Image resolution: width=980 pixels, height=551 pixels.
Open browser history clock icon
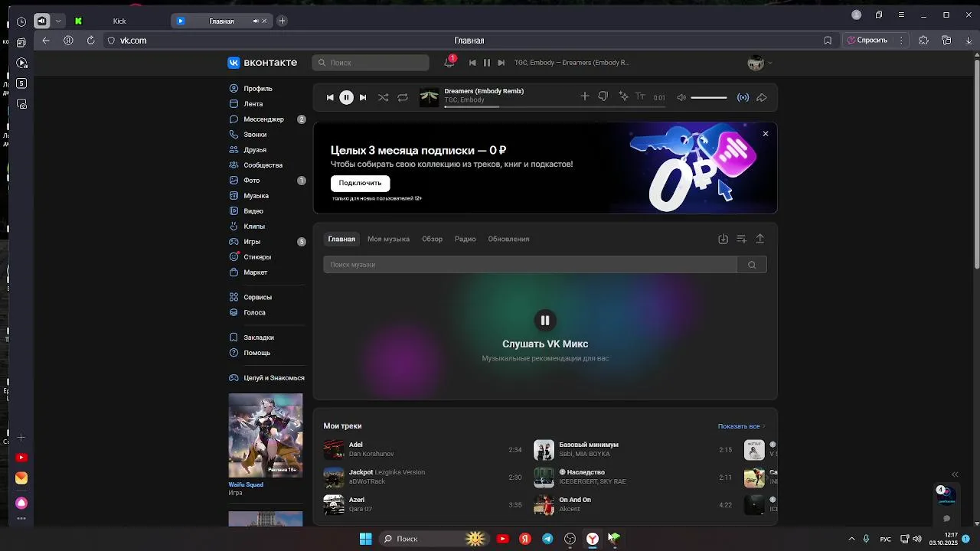pos(21,22)
